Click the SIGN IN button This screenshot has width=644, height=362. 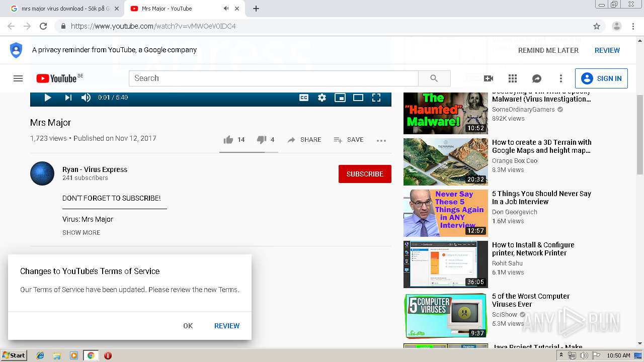pyautogui.click(x=601, y=78)
